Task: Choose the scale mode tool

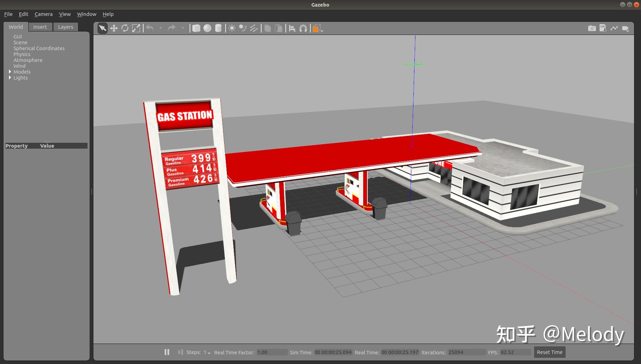Action: click(136, 28)
